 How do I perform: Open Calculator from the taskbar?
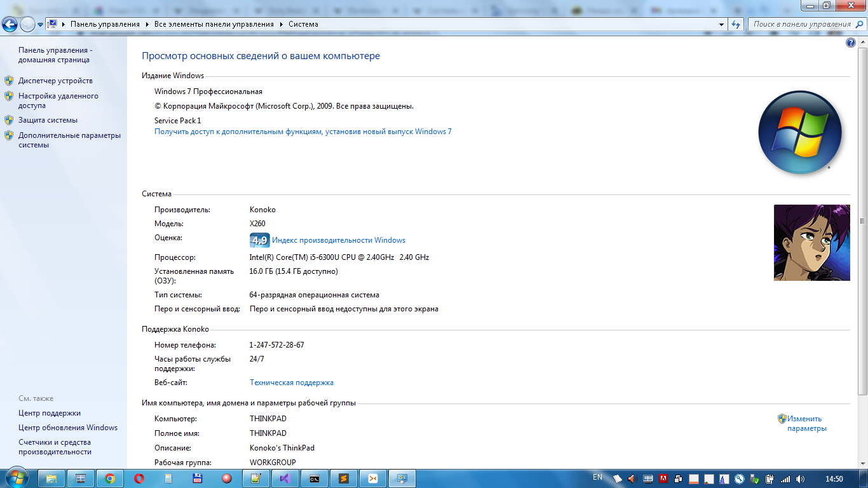point(168,478)
